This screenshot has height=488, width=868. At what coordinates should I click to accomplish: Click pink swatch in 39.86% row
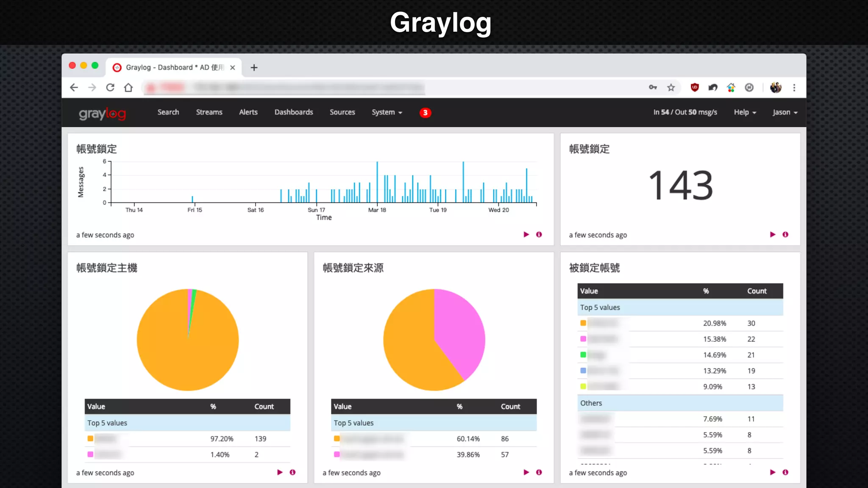click(x=337, y=454)
